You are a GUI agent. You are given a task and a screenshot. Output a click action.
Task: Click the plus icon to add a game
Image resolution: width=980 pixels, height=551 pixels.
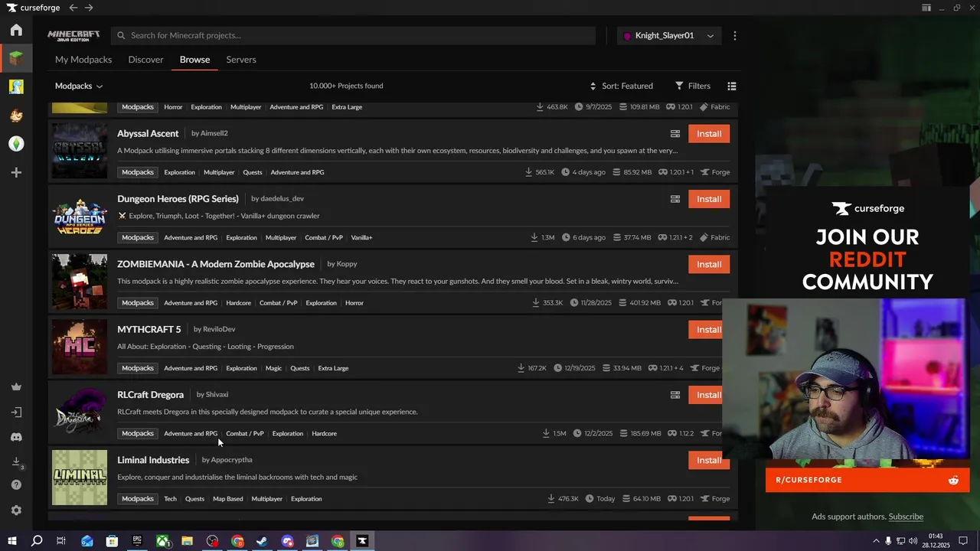[16, 172]
